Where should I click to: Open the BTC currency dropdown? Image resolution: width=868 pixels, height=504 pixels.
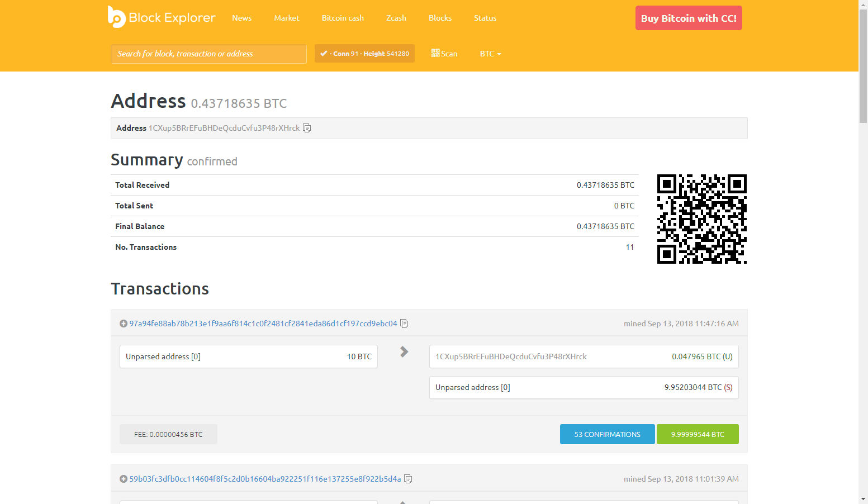[x=490, y=54]
